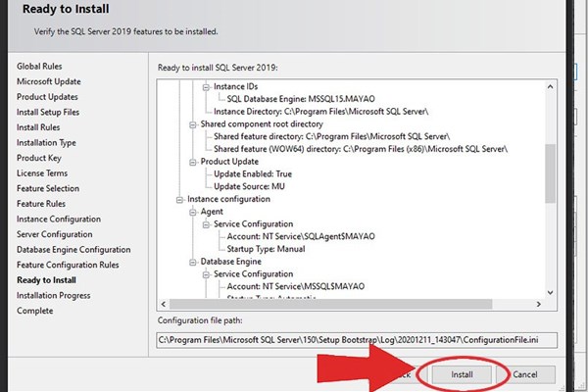Screen dimensions: 588x392
Task: Select the License Terms step
Action: coord(42,173)
